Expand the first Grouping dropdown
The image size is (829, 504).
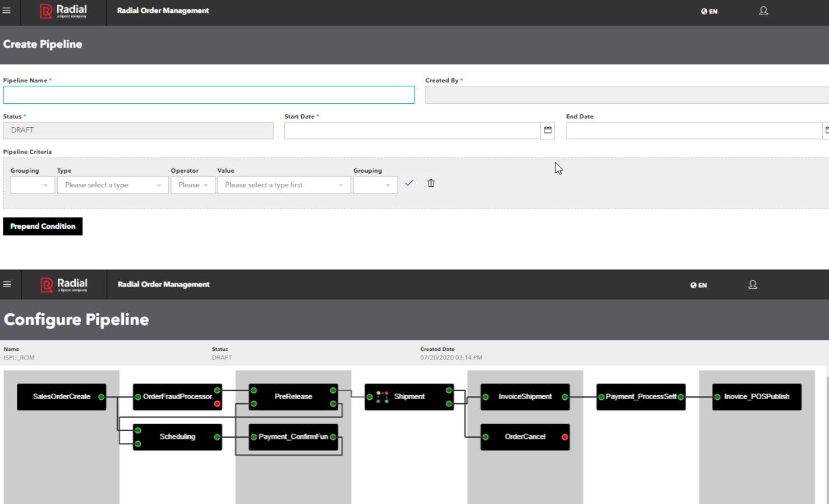pos(32,184)
